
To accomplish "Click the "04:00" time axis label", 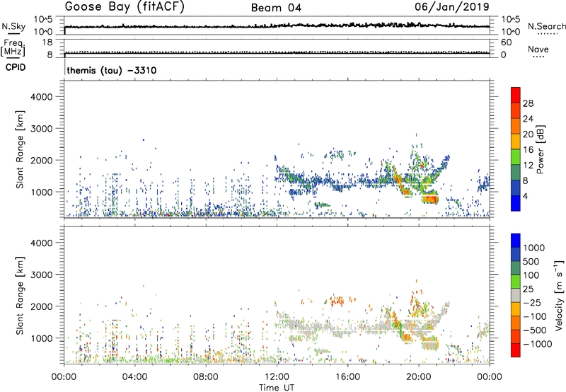I will point(134,377).
